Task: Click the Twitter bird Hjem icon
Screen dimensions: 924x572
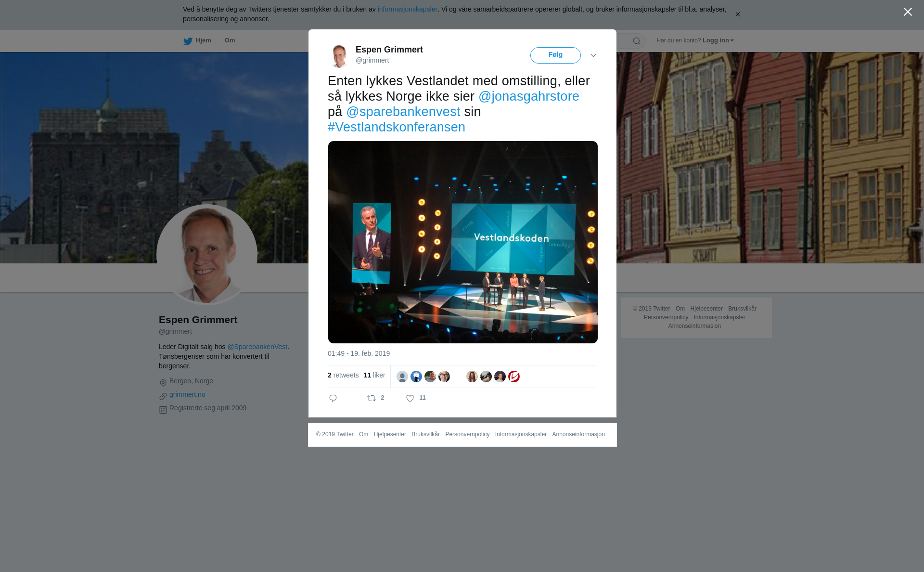Action: (x=188, y=41)
